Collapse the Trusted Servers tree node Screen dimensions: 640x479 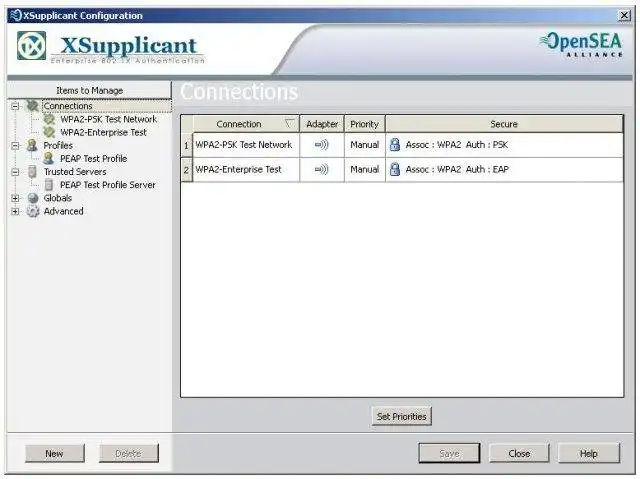point(15,172)
